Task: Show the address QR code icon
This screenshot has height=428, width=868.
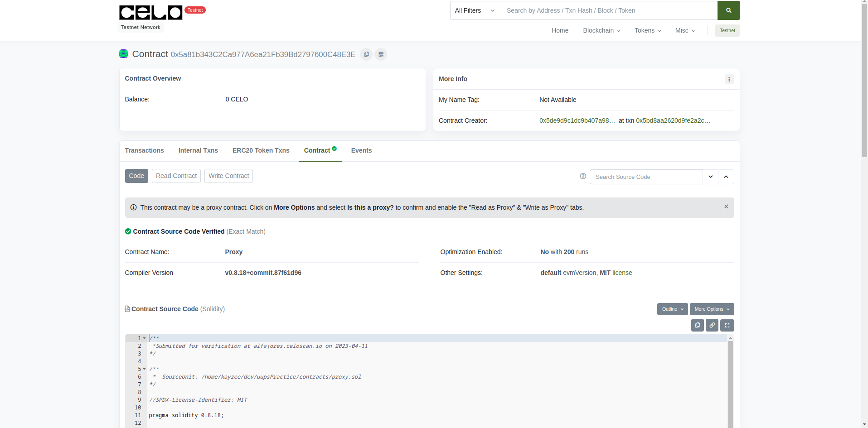Action: click(381, 54)
